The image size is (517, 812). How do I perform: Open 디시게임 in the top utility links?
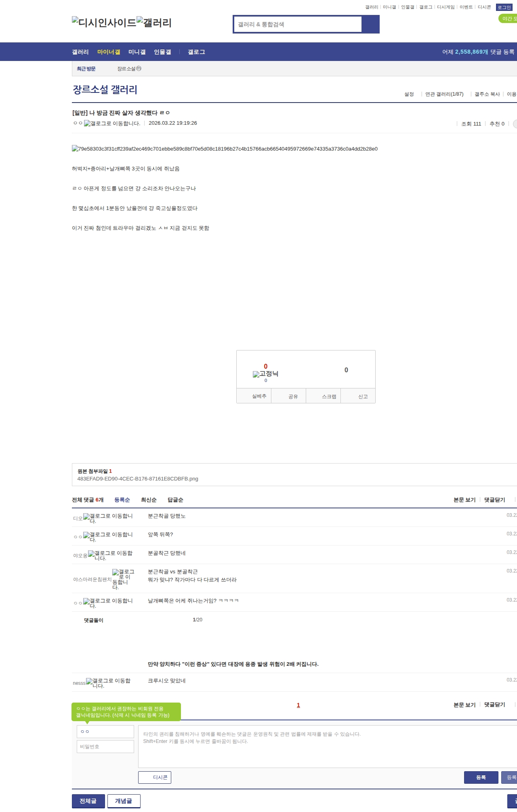click(446, 7)
